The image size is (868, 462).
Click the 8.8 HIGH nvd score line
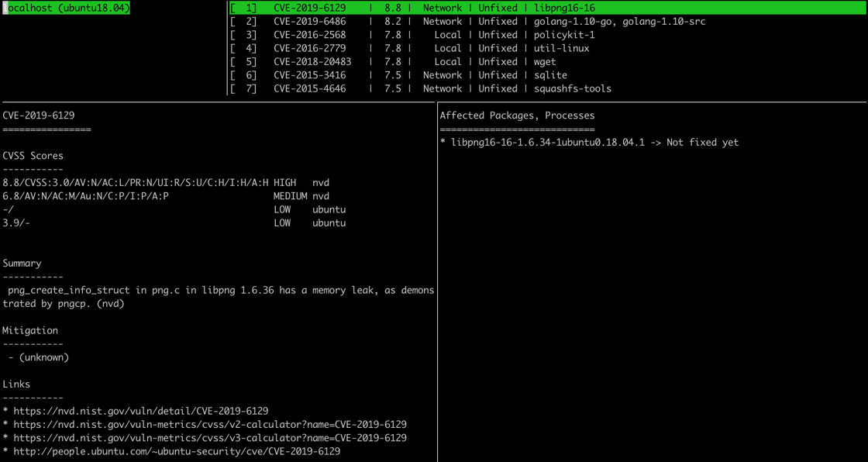click(x=165, y=183)
